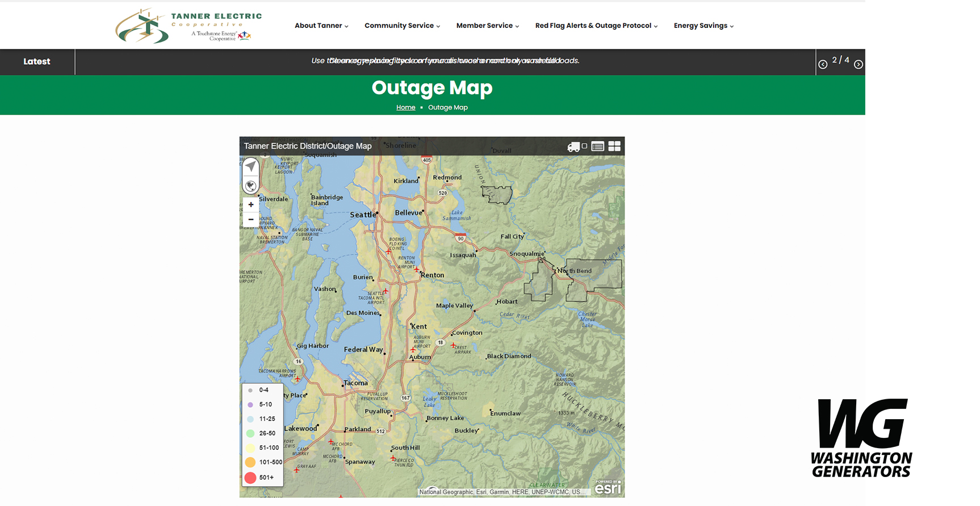Expand the Red Flag Alerts dropdown chevron
The height and width of the screenshot is (506, 980).
click(x=655, y=26)
